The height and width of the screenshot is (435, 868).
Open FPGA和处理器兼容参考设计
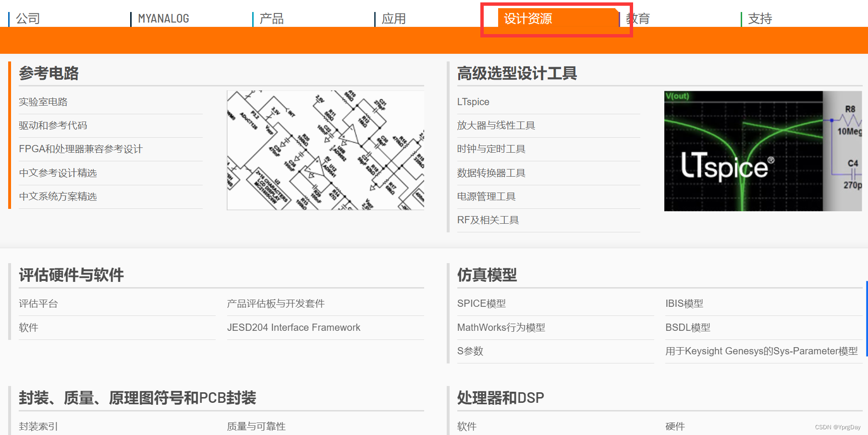click(80, 149)
